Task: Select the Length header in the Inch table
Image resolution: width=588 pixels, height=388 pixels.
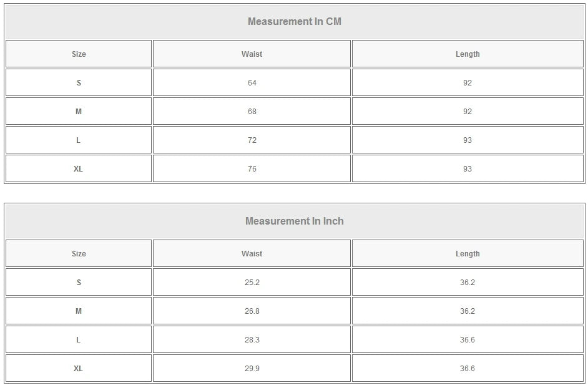Action: tap(468, 254)
